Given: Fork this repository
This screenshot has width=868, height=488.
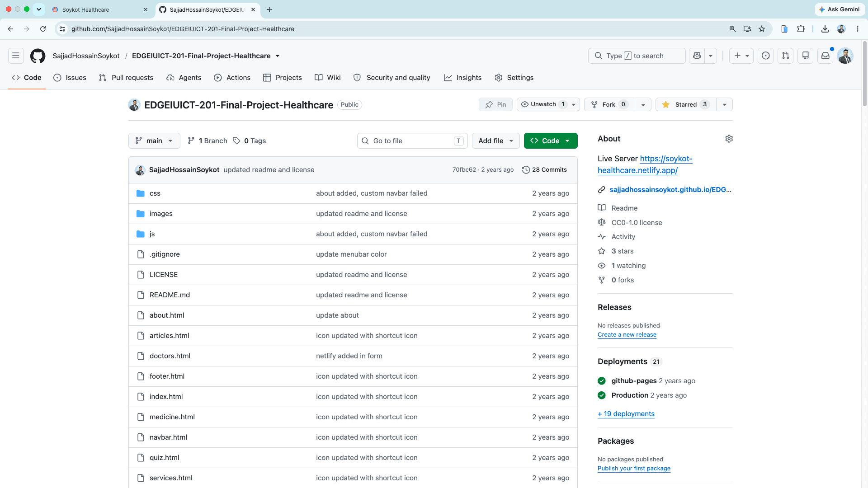Looking at the screenshot, I should tap(609, 104).
